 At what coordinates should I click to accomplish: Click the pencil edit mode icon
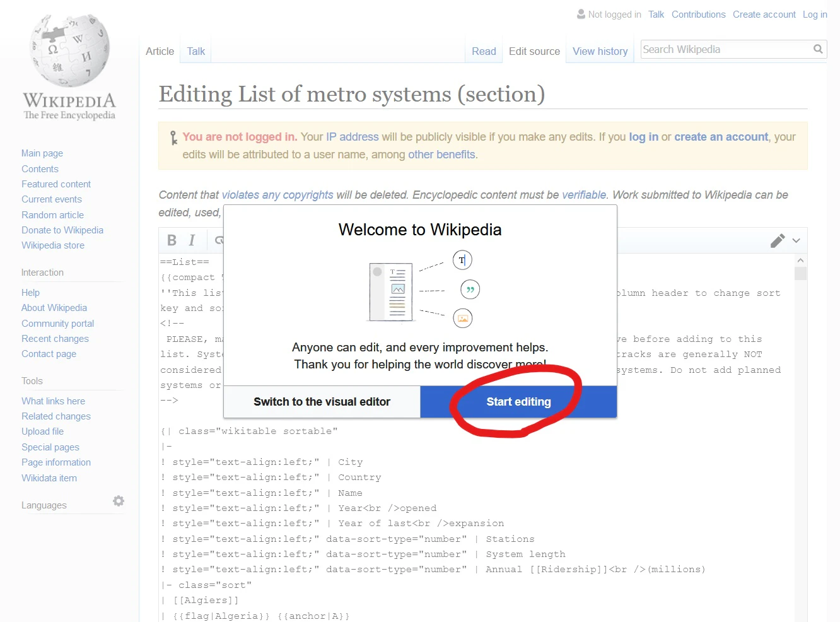[x=777, y=240]
